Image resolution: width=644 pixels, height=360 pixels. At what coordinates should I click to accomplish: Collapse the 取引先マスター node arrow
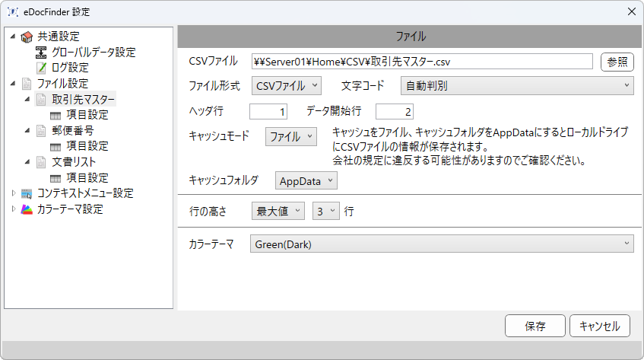(x=27, y=99)
